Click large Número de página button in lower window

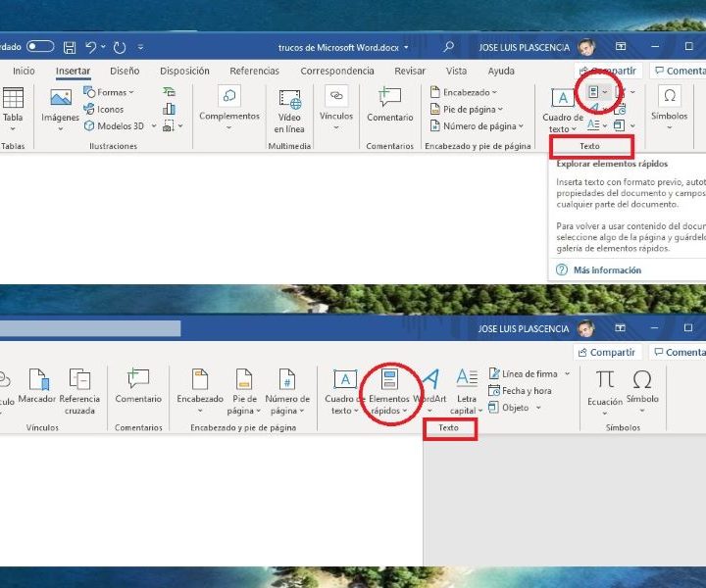287,391
